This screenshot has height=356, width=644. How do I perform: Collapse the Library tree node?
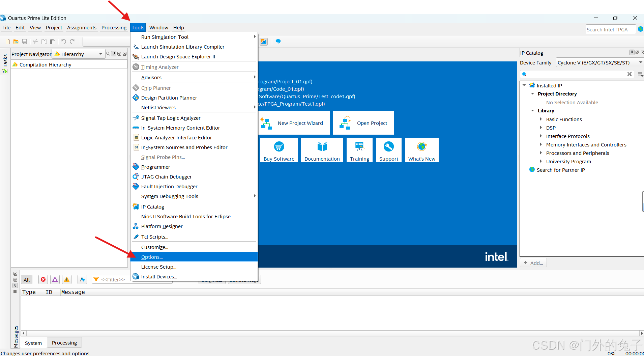pyautogui.click(x=533, y=111)
